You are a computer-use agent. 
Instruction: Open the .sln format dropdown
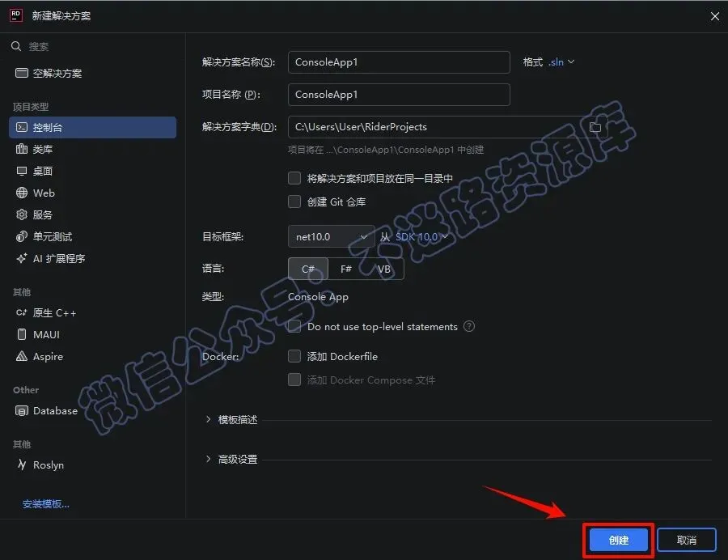[561, 62]
